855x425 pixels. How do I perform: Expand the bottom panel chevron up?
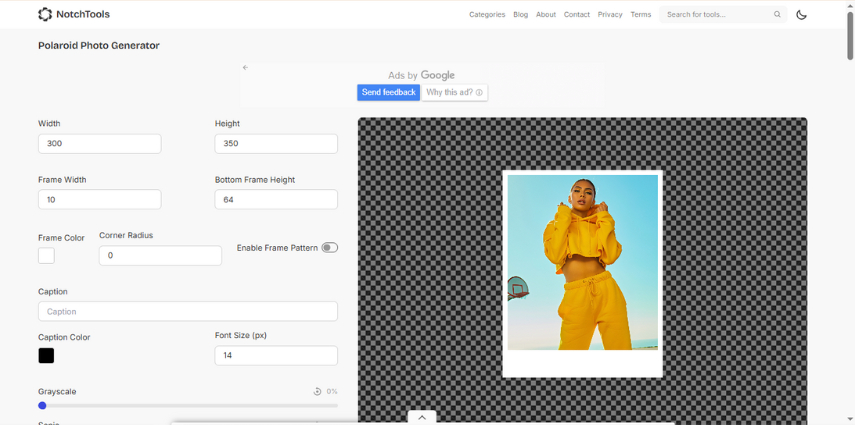(422, 417)
